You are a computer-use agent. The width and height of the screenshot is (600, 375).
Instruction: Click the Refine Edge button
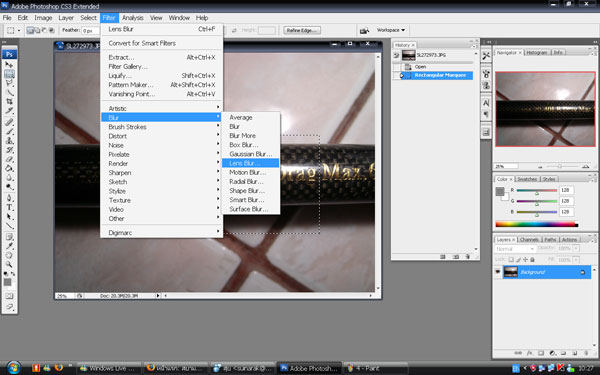[x=302, y=30]
